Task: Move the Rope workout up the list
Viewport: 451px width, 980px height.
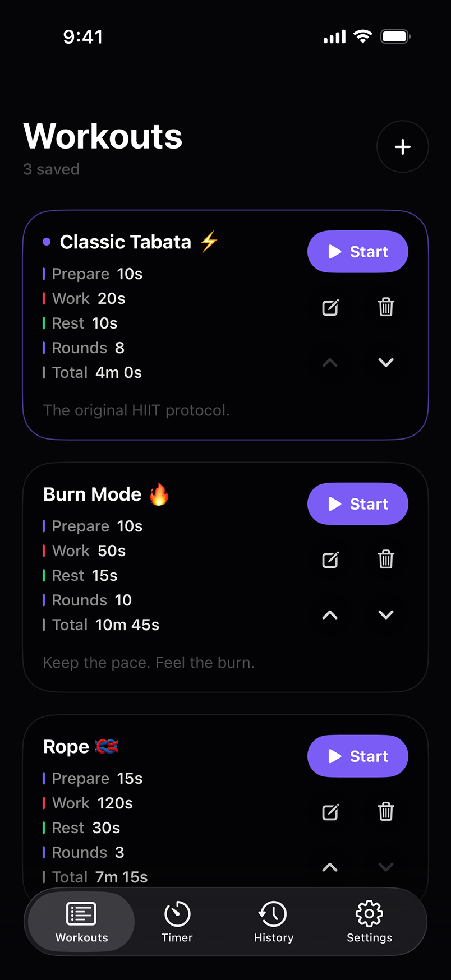Action: pos(330,867)
